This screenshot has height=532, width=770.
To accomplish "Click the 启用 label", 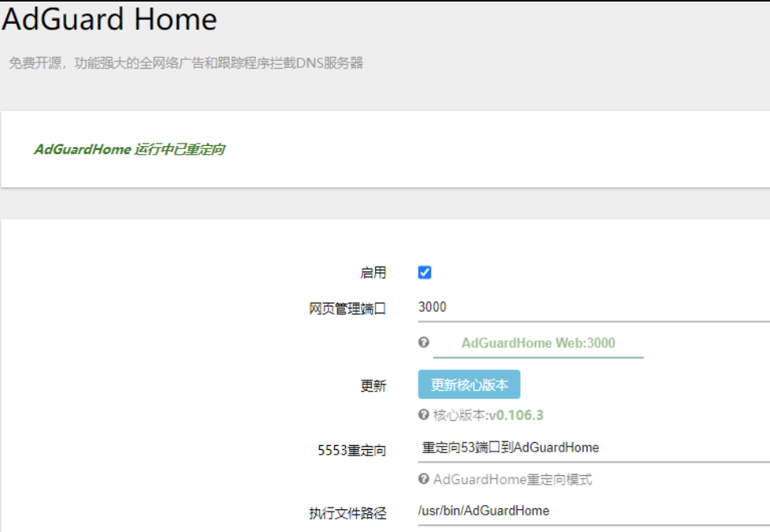I will tap(374, 273).
